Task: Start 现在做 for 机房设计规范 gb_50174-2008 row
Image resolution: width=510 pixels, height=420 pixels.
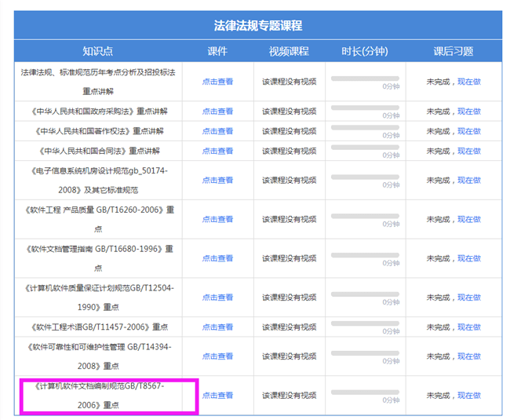Action: pyautogui.click(x=468, y=180)
